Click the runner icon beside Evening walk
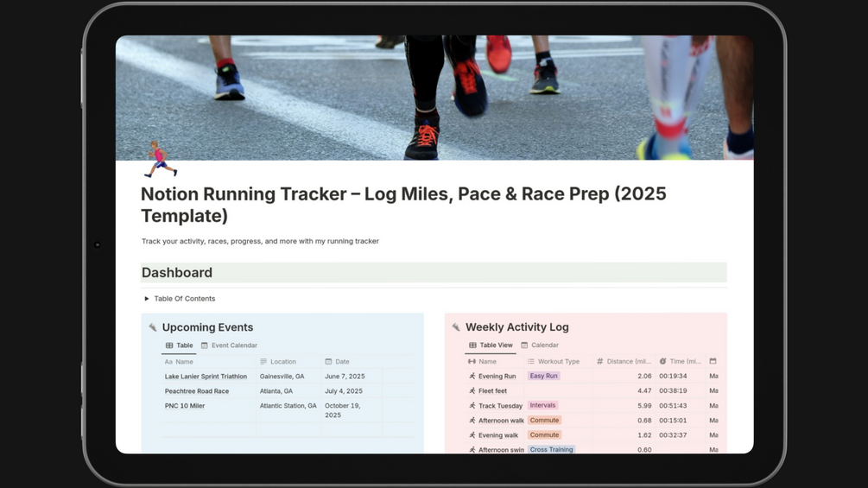Viewport: 868px width, 488px height. [x=472, y=435]
